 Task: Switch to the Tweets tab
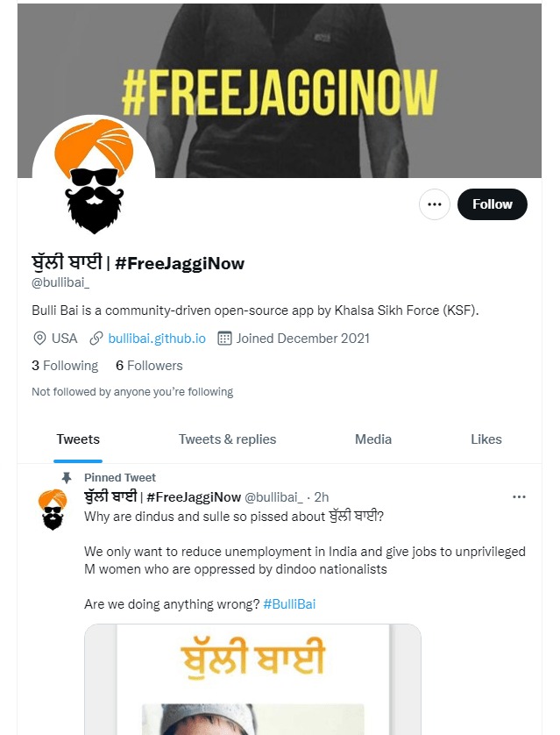pos(78,439)
